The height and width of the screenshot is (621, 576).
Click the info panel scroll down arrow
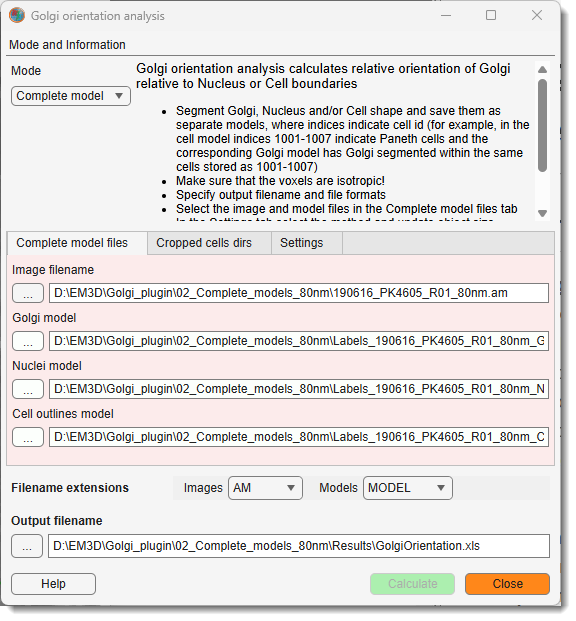pyautogui.click(x=543, y=214)
